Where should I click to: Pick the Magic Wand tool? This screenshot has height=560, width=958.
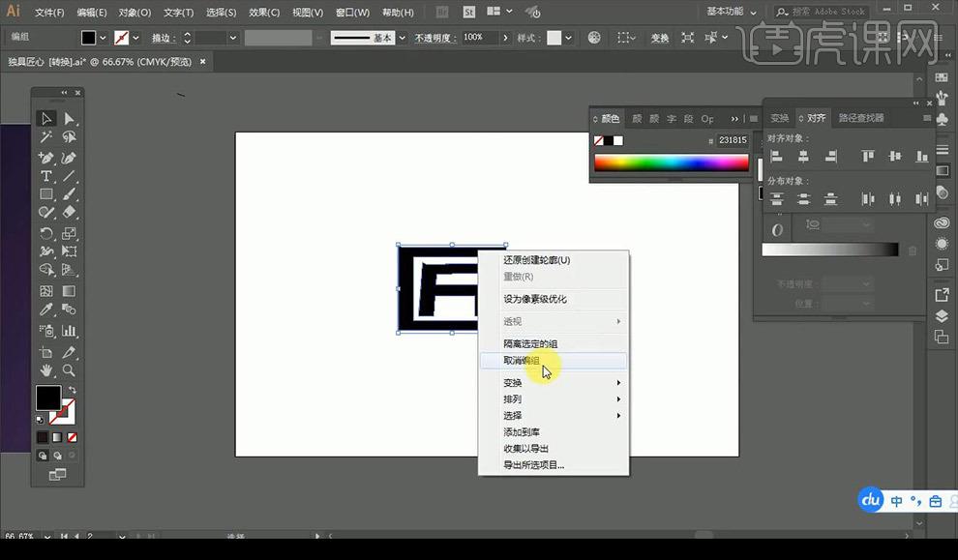[46, 137]
